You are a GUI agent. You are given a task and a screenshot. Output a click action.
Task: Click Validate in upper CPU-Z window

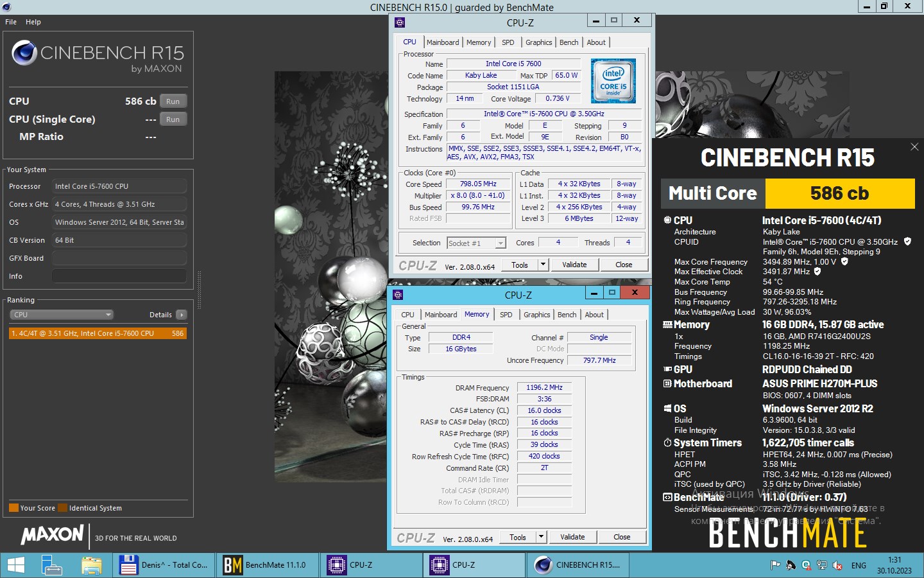574,265
